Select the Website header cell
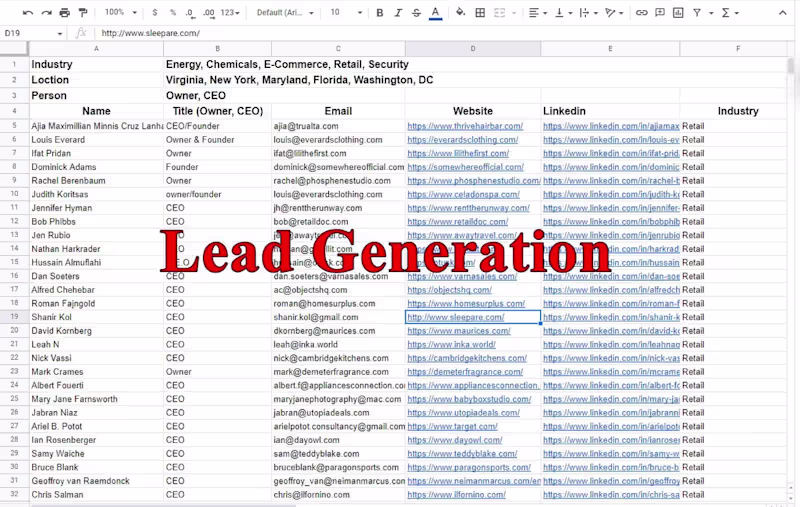This screenshot has height=507, width=800. 473,111
